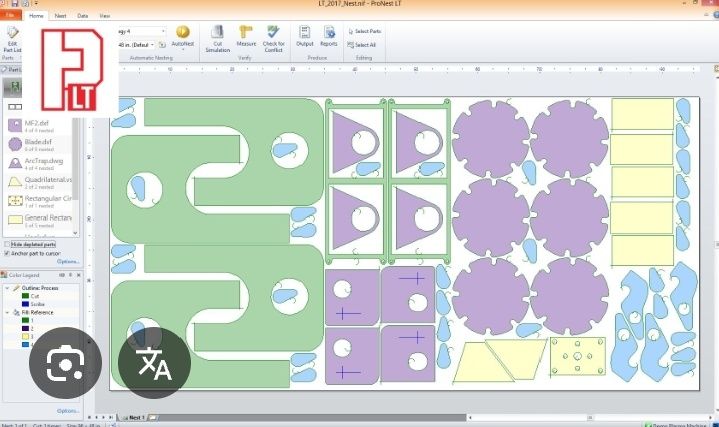Click the Scribe color swatch
Screen dimensions: 719x427
25,304
